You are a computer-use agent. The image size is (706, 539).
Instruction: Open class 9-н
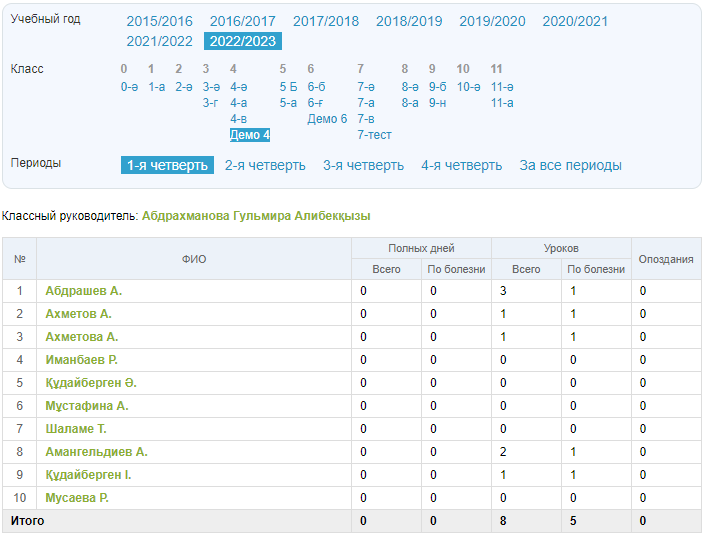point(438,102)
